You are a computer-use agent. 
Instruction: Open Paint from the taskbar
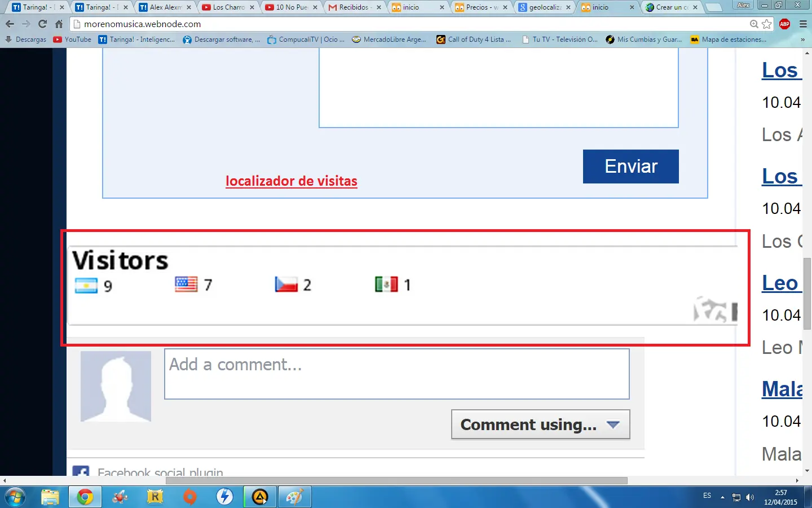295,497
